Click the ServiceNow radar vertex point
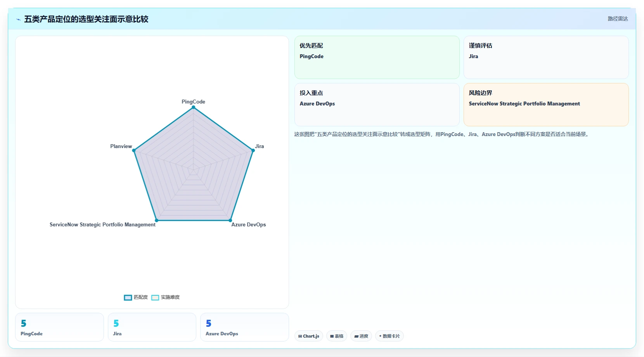 point(156,221)
